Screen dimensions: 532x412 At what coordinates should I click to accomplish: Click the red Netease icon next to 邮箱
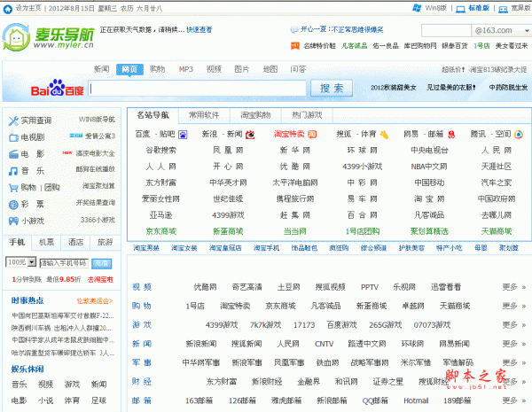click(451, 135)
